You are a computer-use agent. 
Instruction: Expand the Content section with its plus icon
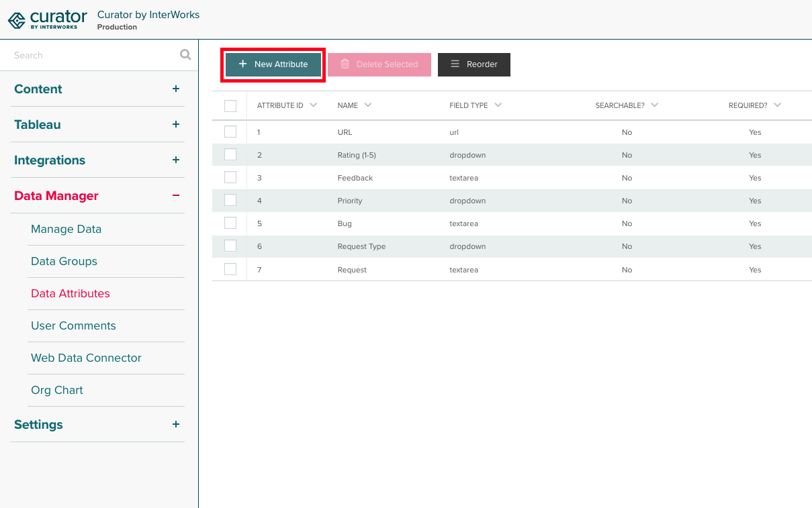176,89
